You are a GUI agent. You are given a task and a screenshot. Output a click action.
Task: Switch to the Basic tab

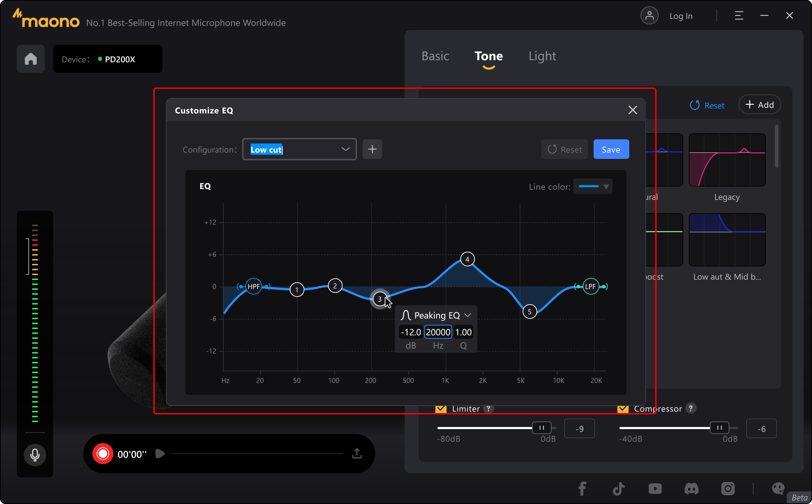435,56
